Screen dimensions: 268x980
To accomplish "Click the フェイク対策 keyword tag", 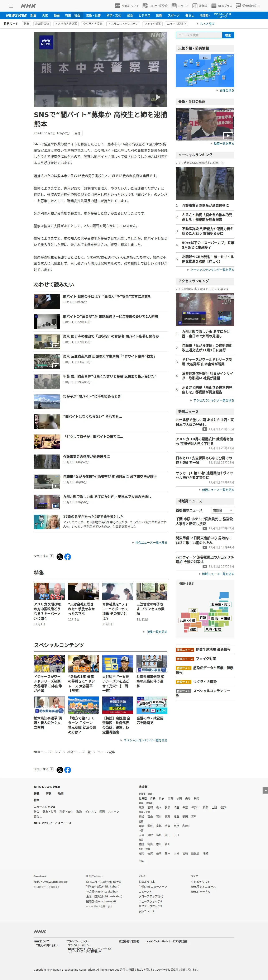I will 152,24.
